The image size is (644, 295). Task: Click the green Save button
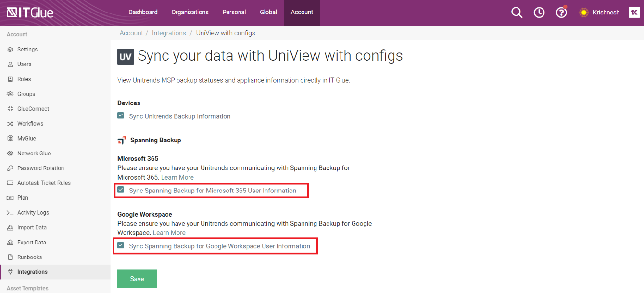[x=137, y=279]
